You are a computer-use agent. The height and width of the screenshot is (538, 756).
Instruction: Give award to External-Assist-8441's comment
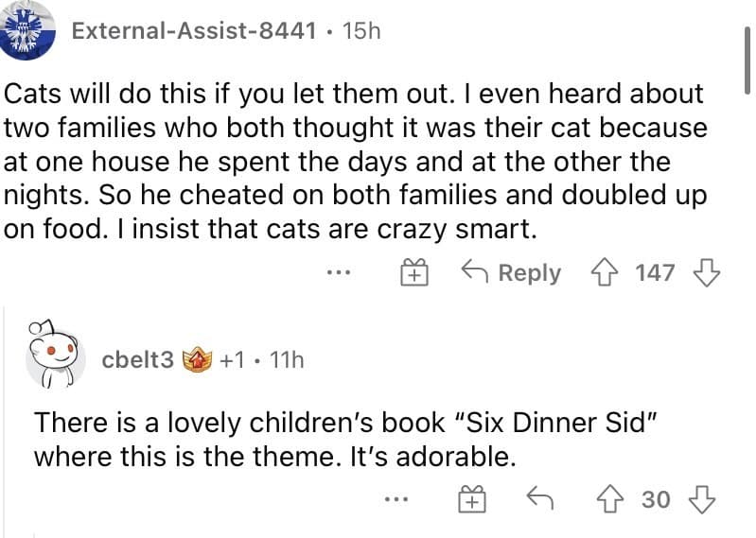pos(414,272)
